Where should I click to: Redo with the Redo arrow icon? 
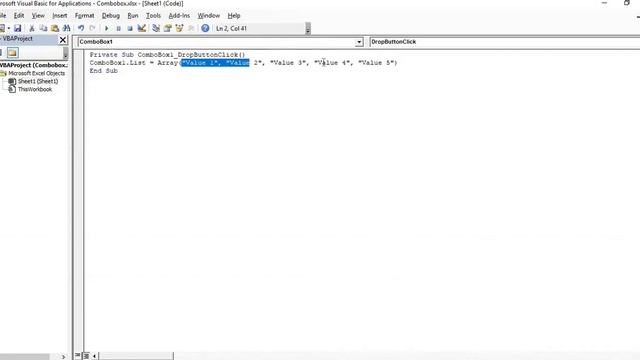click(x=93, y=28)
